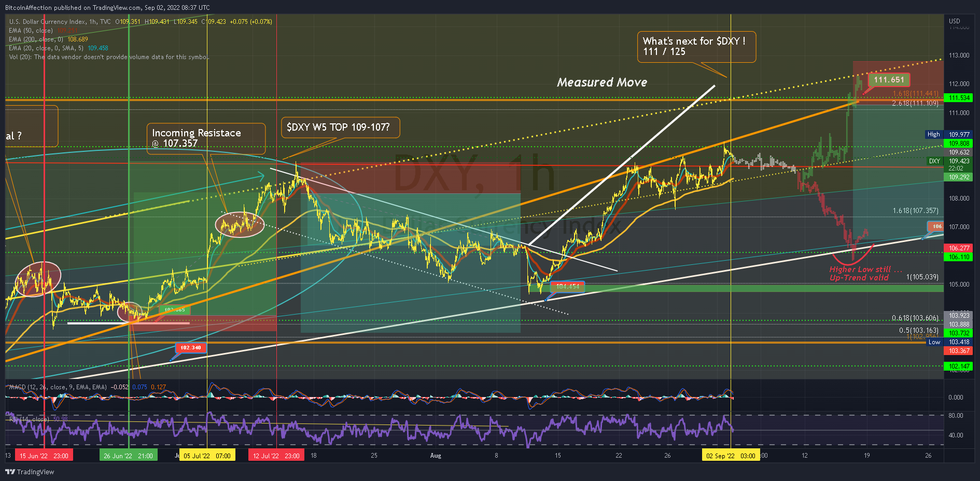The width and height of the screenshot is (980, 481).
Task: Click the 'Incoming Resistace @ 107.357' callout
Action: coord(206,138)
